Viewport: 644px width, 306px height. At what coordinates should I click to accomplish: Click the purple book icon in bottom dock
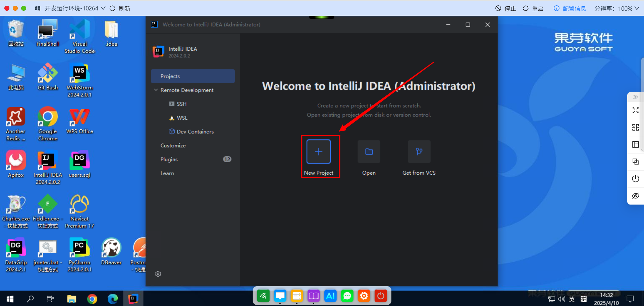click(314, 296)
